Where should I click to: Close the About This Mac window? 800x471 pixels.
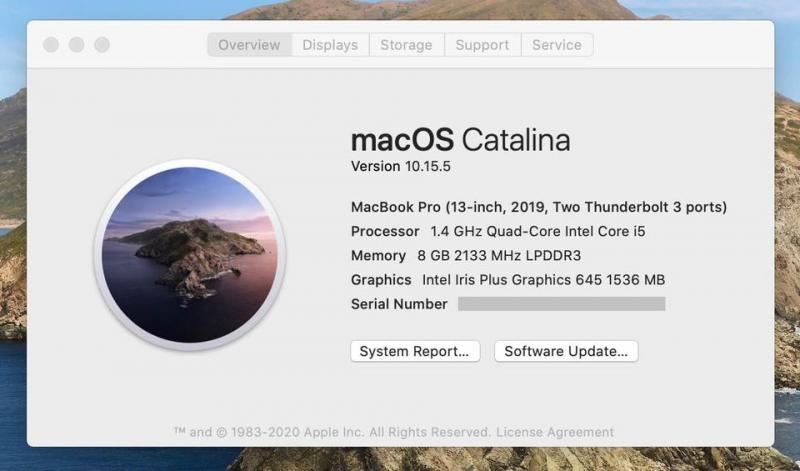coord(51,45)
